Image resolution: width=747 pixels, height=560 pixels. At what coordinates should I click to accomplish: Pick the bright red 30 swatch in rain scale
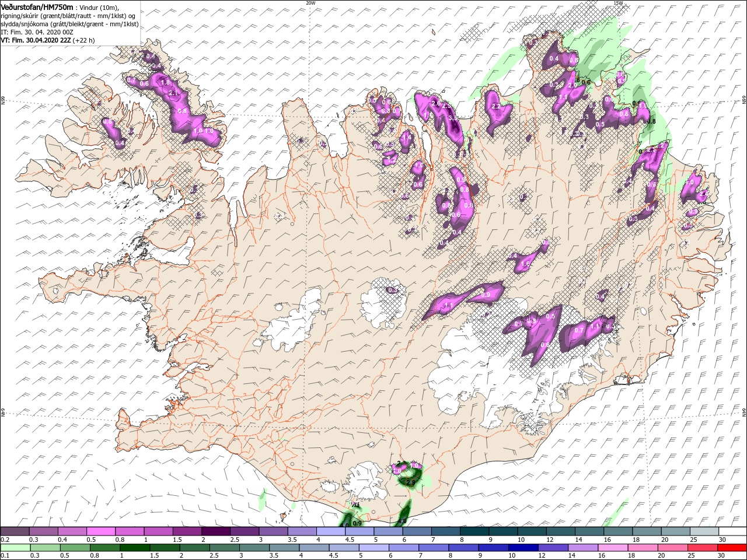(x=731, y=548)
